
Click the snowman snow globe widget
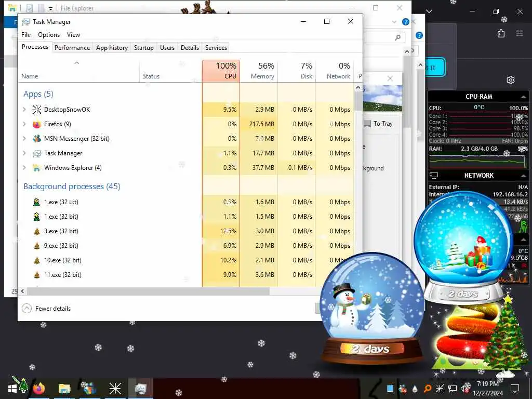click(x=372, y=309)
